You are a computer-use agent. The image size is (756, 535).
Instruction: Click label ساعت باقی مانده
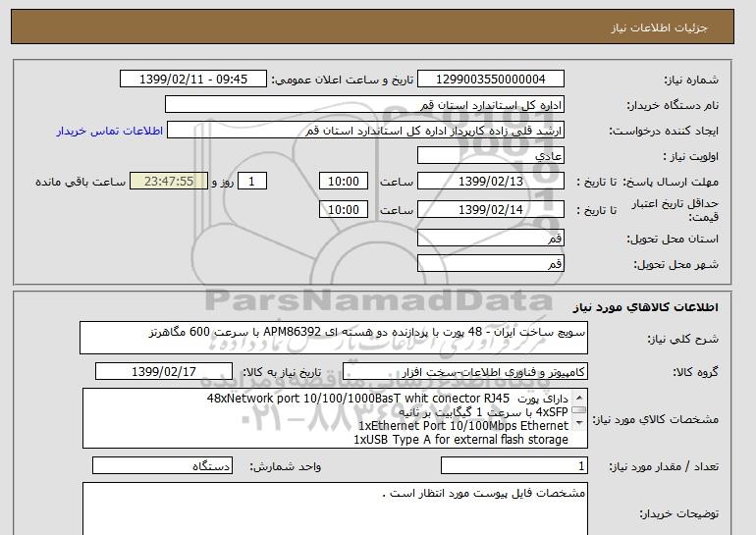tap(81, 182)
